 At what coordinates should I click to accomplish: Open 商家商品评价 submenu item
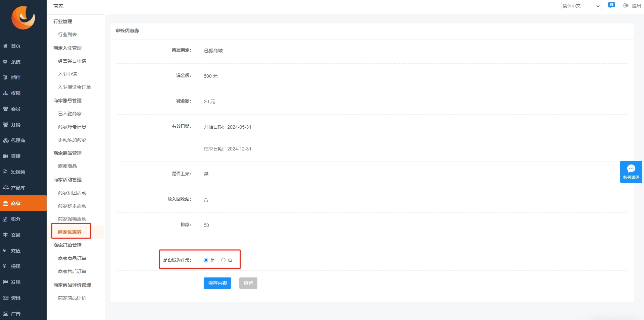(x=72, y=298)
